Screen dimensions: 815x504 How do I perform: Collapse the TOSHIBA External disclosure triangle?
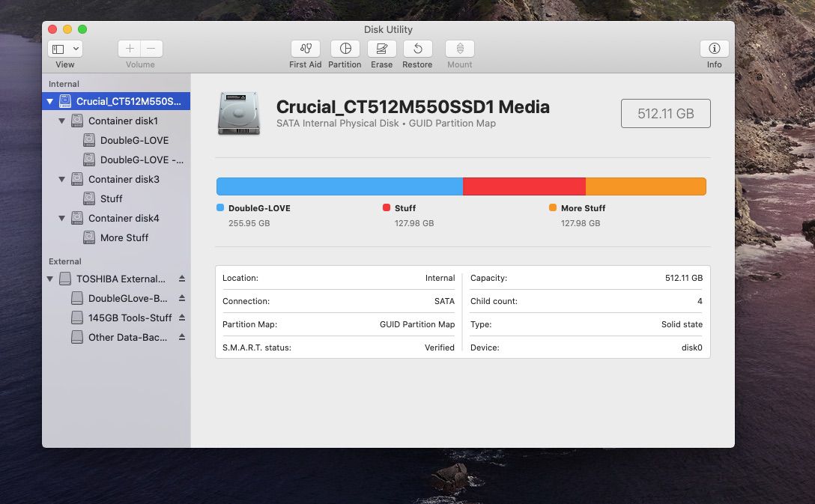(x=50, y=279)
